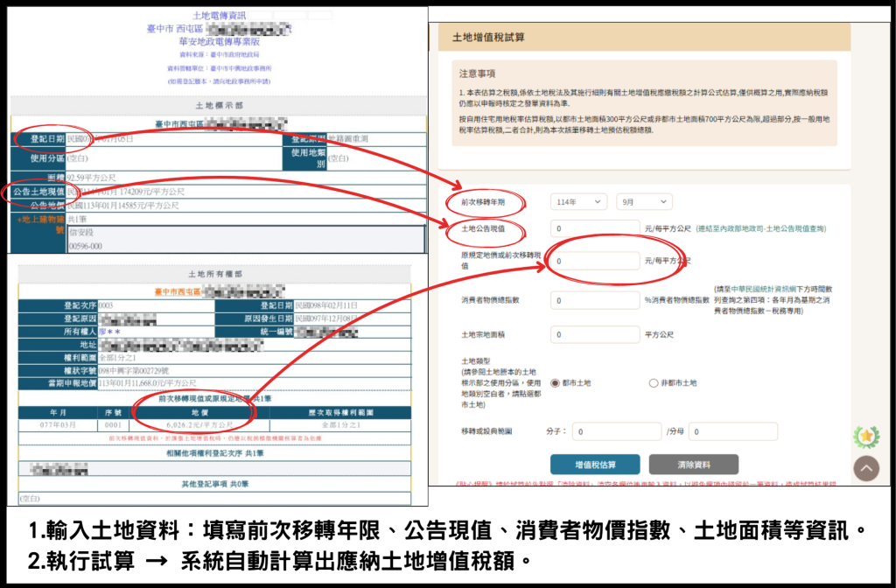
Task: Click the 土地標示部 section title
Action: tap(213, 106)
